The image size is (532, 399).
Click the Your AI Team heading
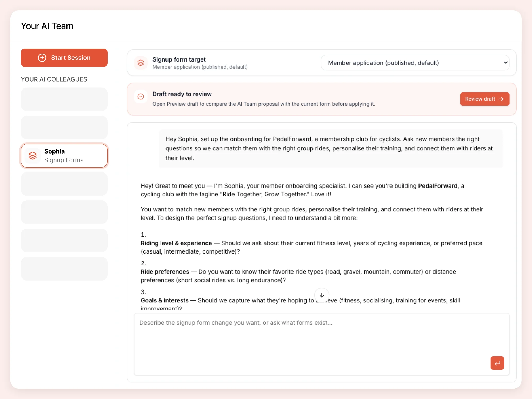click(47, 26)
